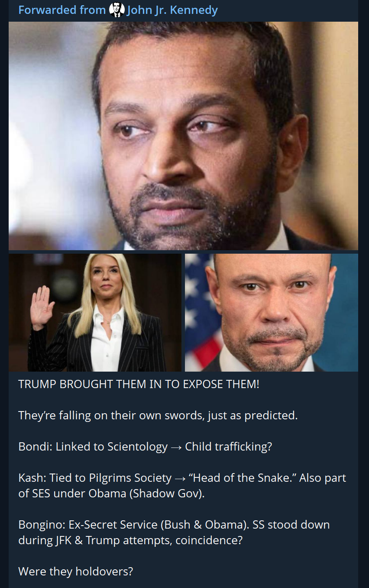Viewport: 369px width, 588px height.
Task: Click the arrow before 'Child trafficking?'
Action: (x=176, y=447)
